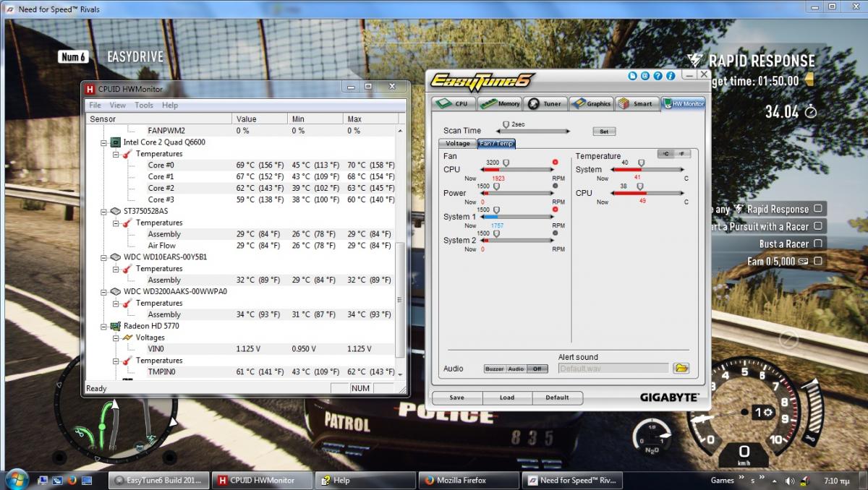The image size is (868, 490).
Task: Select the Fan / Temp sub-tab
Action: pos(495,143)
